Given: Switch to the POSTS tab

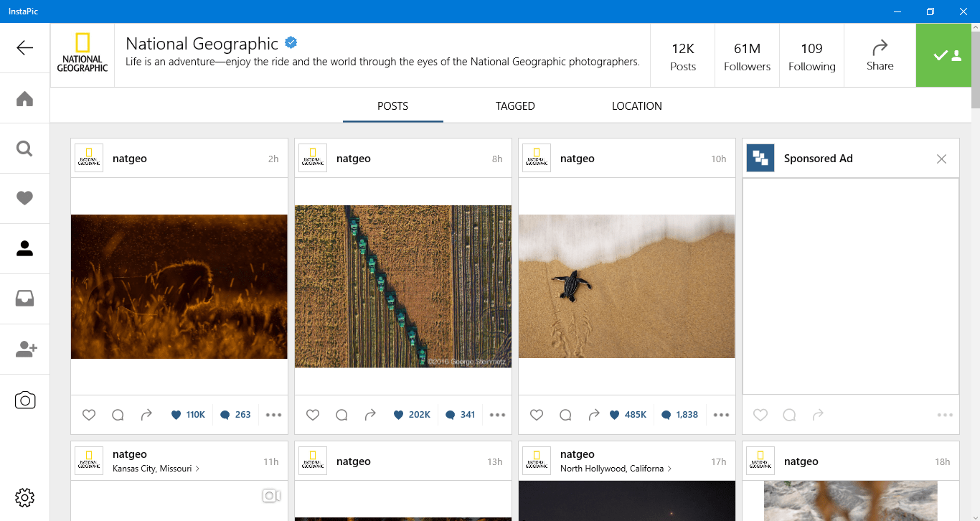Looking at the screenshot, I should tap(392, 105).
